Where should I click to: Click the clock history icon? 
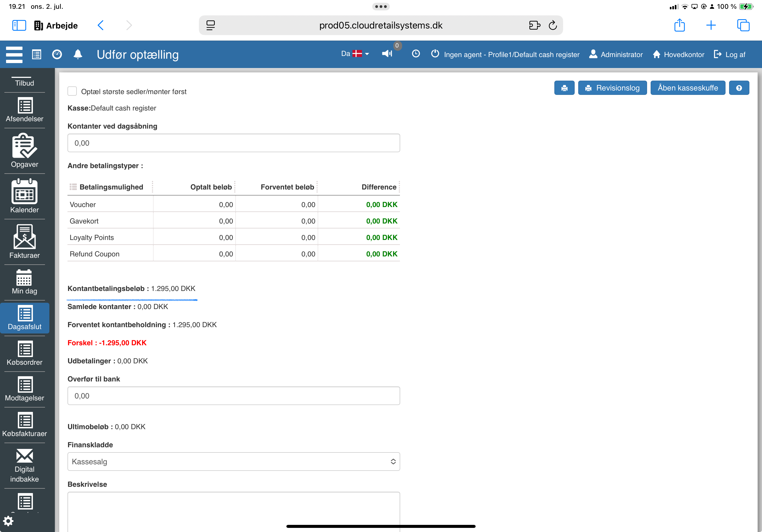(x=416, y=54)
